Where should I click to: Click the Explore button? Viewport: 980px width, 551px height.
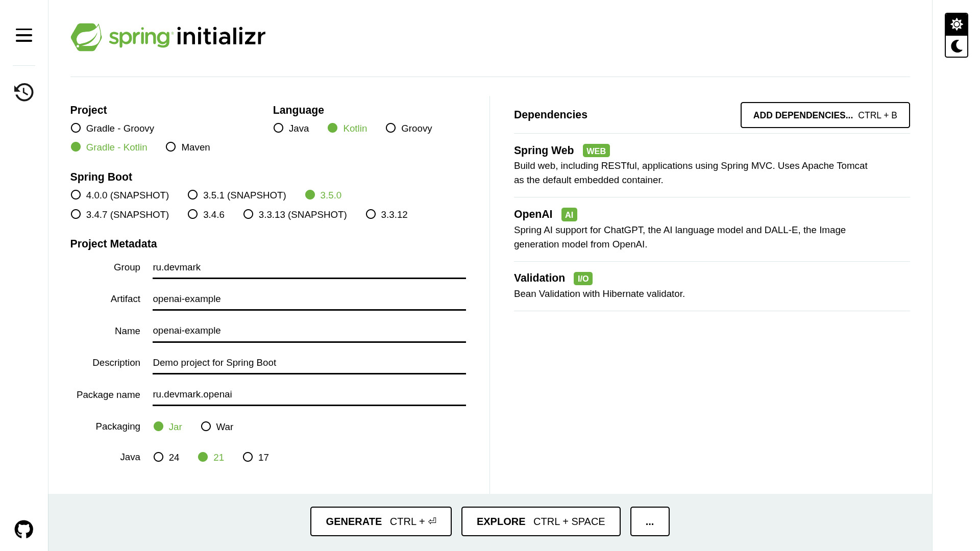click(x=541, y=521)
